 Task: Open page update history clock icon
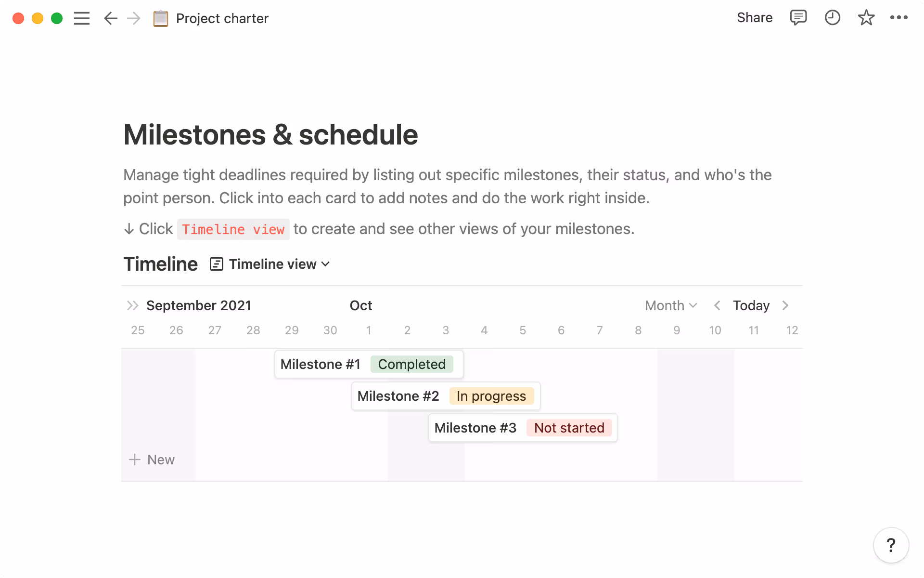pos(832,18)
